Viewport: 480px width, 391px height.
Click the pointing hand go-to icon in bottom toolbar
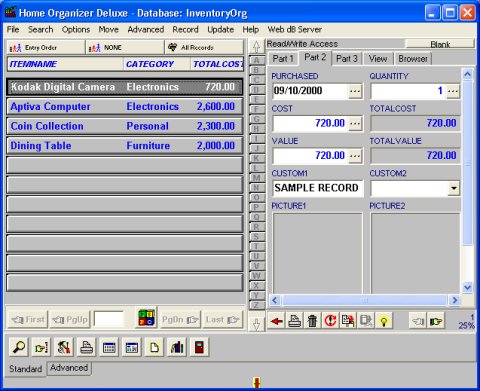(42, 347)
